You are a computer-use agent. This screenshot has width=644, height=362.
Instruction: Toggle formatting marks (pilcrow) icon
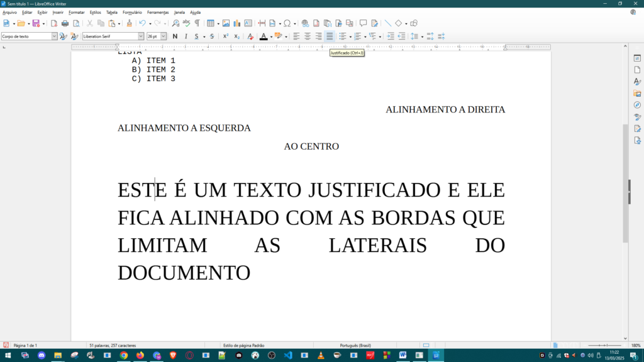pos(197,23)
